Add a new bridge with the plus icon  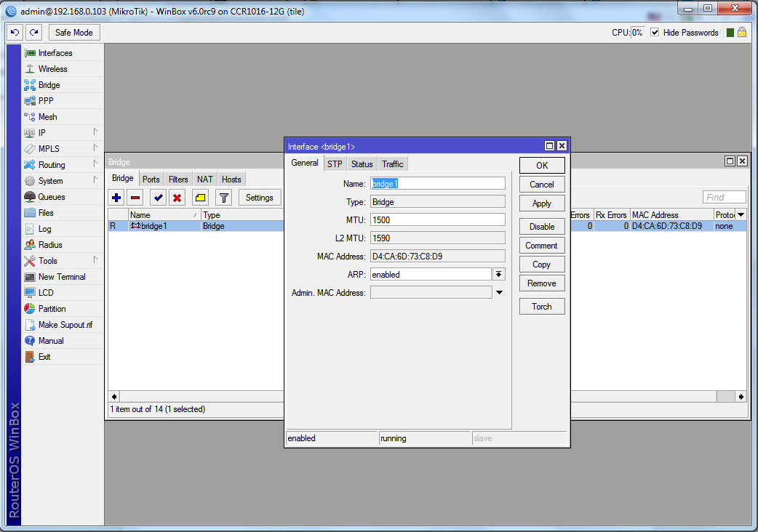coord(116,197)
